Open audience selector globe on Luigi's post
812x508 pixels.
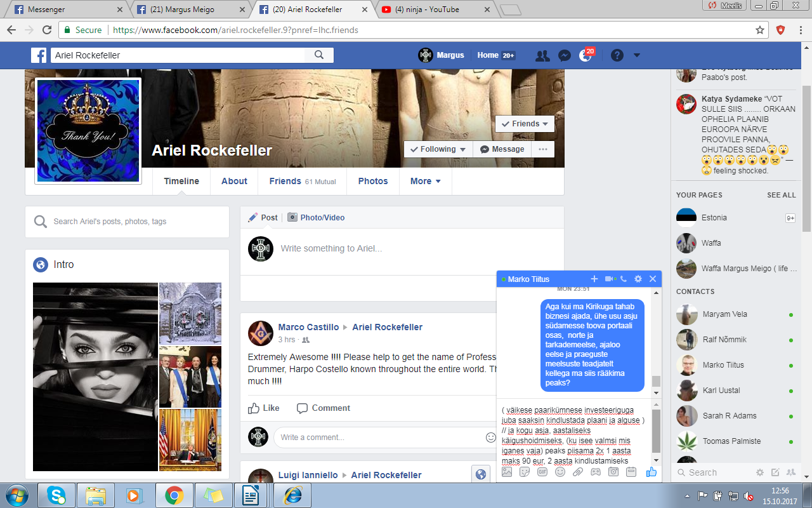point(480,474)
